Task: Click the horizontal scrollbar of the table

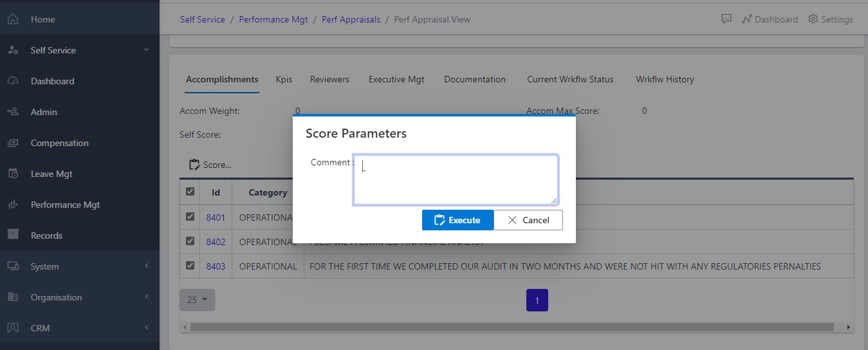Action: pyautogui.click(x=511, y=327)
